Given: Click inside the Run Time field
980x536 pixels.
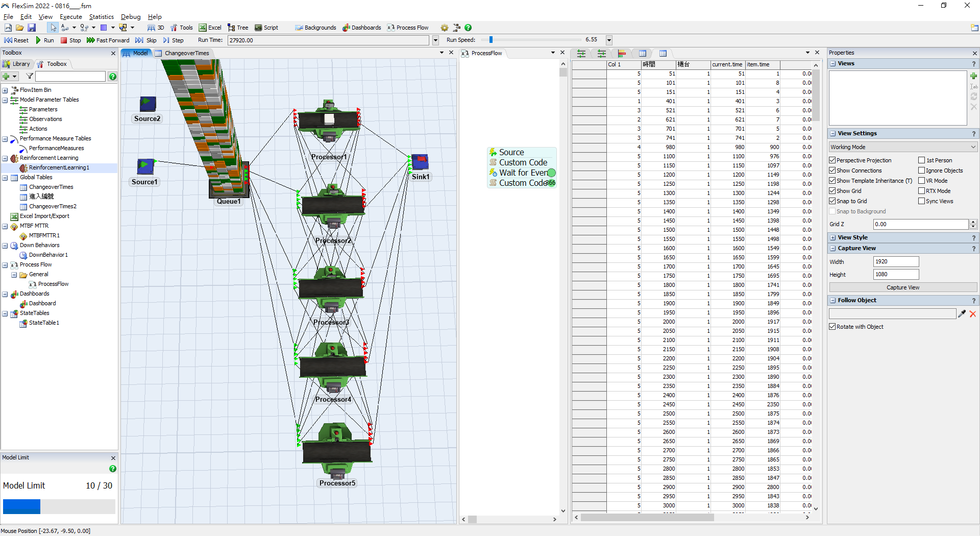Looking at the screenshot, I should pyautogui.click(x=327, y=39).
